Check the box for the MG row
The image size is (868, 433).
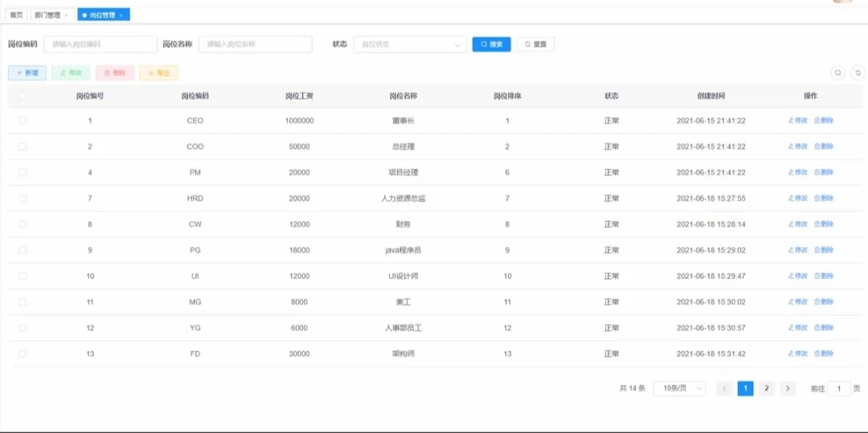(23, 302)
